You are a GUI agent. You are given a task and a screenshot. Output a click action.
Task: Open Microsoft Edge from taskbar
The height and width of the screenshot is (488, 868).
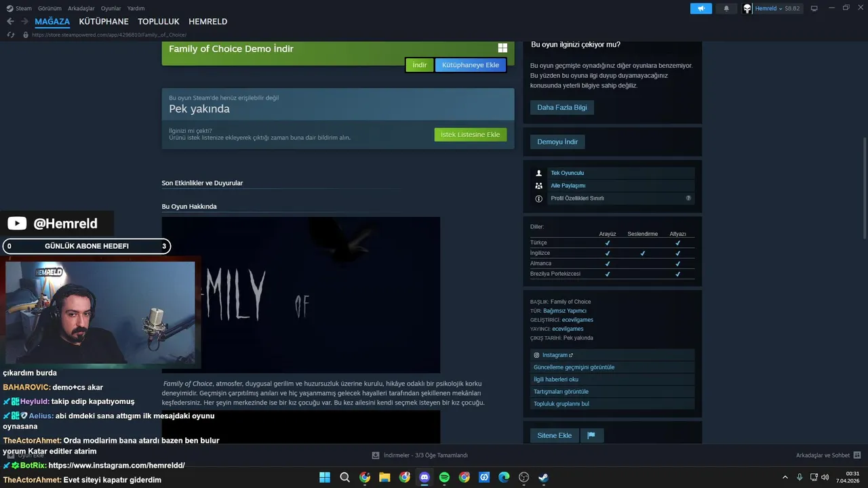click(x=504, y=477)
